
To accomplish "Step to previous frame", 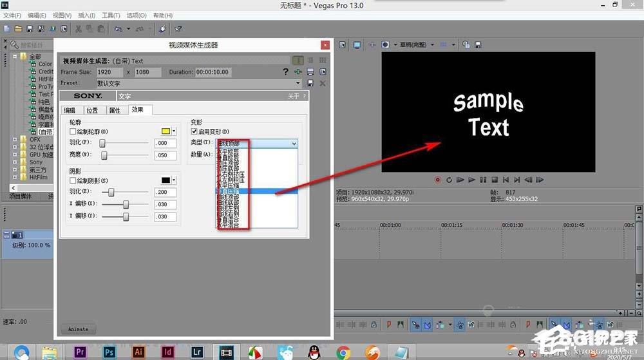I will tap(529, 180).
